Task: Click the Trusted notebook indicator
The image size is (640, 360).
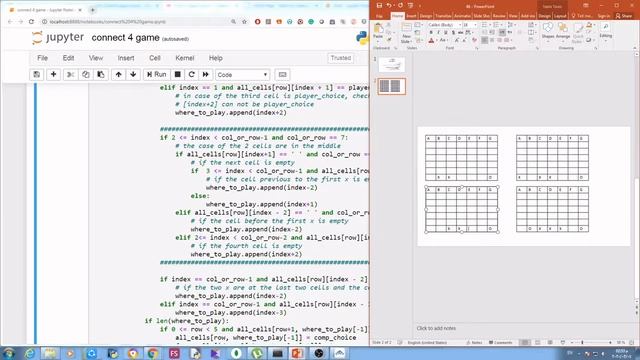Action: click(x=340, y=58)
